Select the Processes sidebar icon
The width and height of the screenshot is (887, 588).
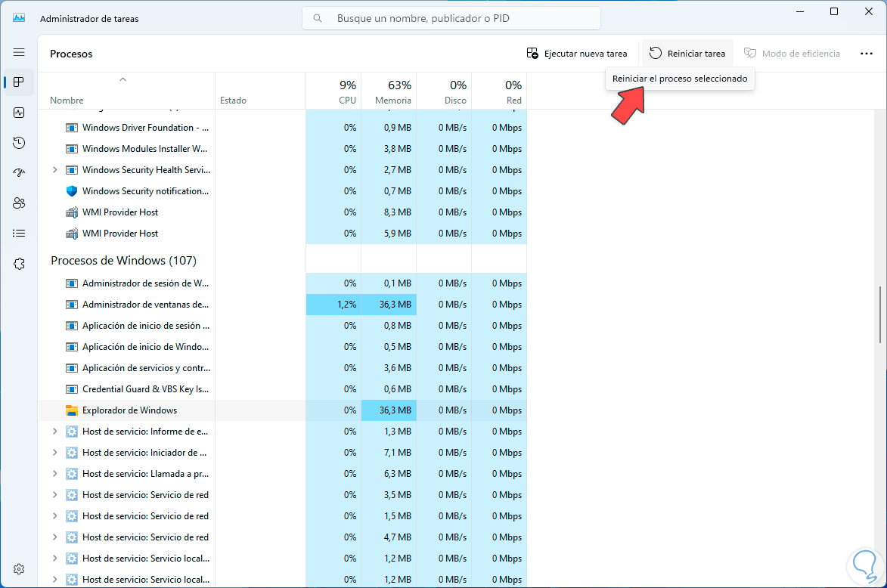tap(19, 82)
